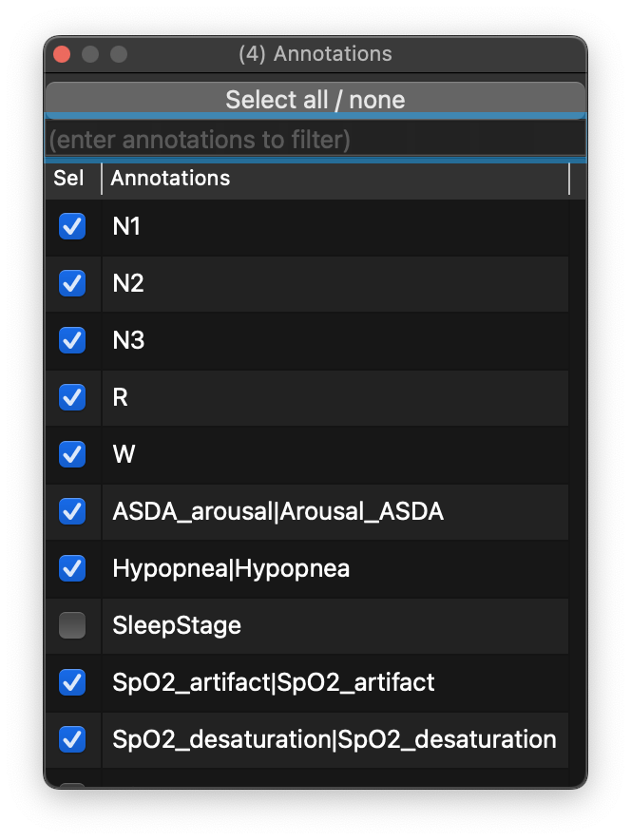Click the Select all / none button
The image size is (631, 840).
pos(315,100)
